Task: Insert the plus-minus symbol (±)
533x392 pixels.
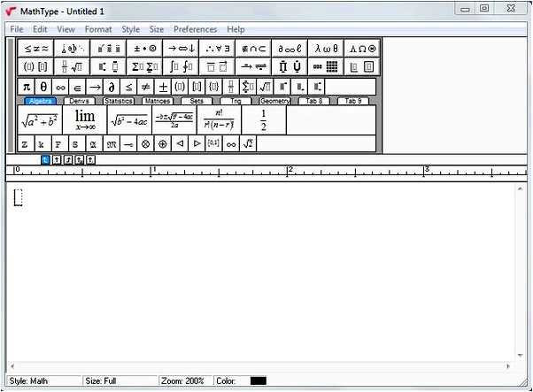Action: [x=163, y=87]
